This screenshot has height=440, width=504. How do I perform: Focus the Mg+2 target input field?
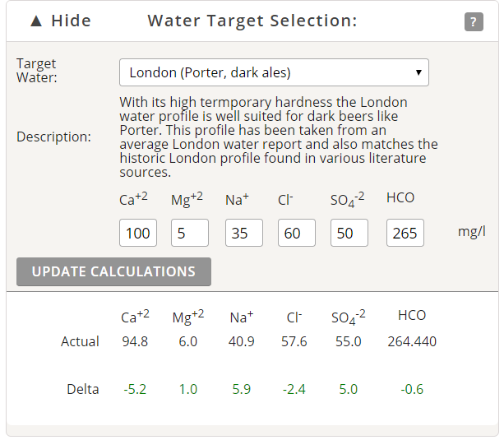(x=190, y=233)
